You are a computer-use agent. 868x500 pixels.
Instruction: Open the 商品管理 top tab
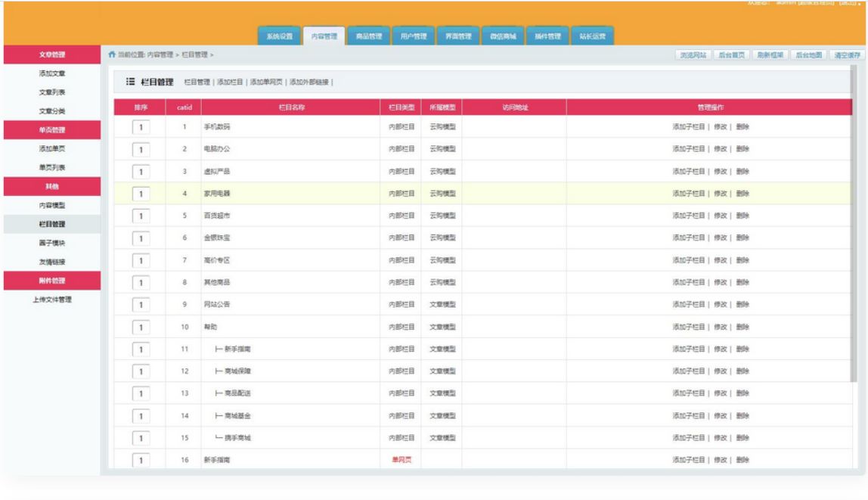click(x=369, y=36)
